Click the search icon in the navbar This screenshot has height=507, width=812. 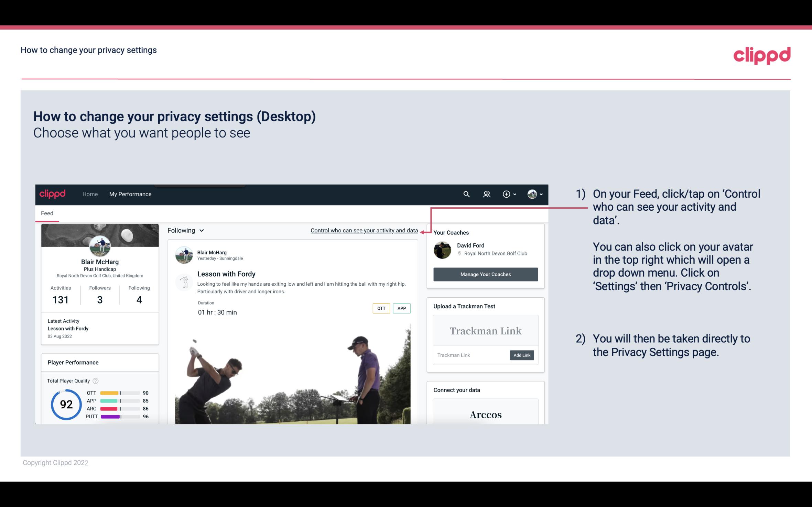tap(466, 194)
